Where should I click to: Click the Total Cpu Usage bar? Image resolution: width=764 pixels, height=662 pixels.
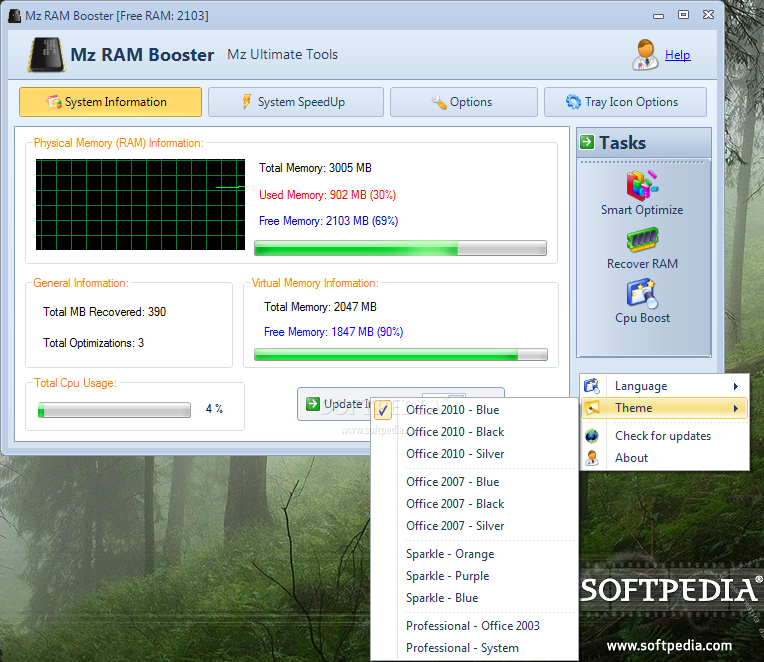(114, 410)
